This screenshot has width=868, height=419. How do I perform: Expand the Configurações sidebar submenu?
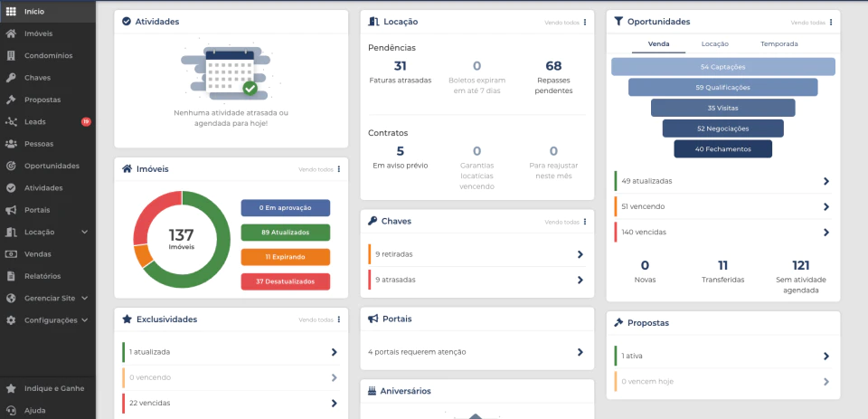pyautogui.click(x=85, y=320)
